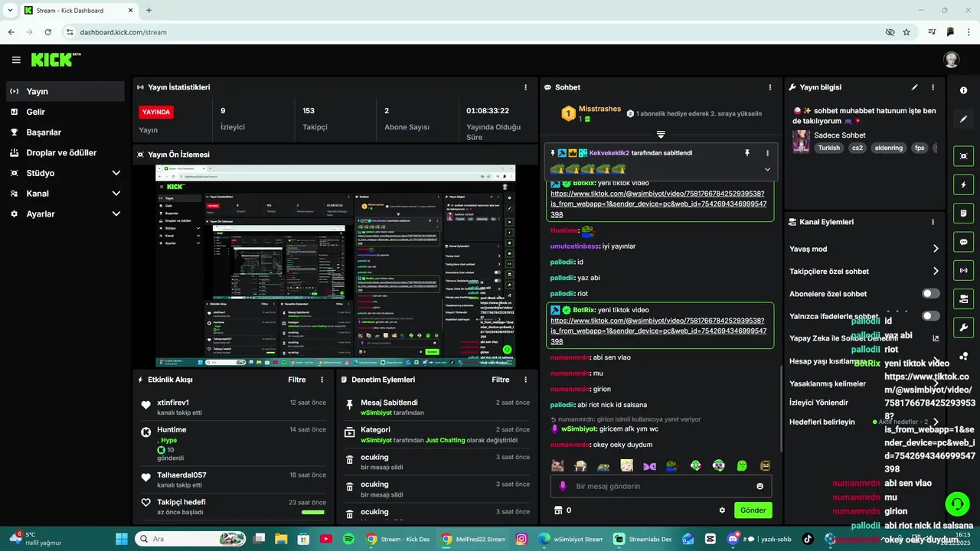This screenshot has height=551, width=980.
Task: Go to Droplar ve ödüller in sidebar
Action: [x=65, y=152]
